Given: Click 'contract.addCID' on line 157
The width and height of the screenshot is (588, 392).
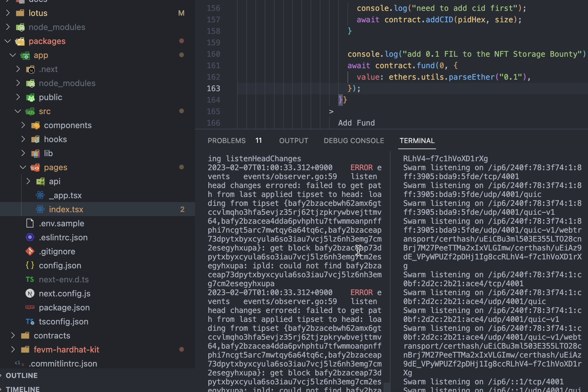Looking at the screenshot, I should [419, 19].
